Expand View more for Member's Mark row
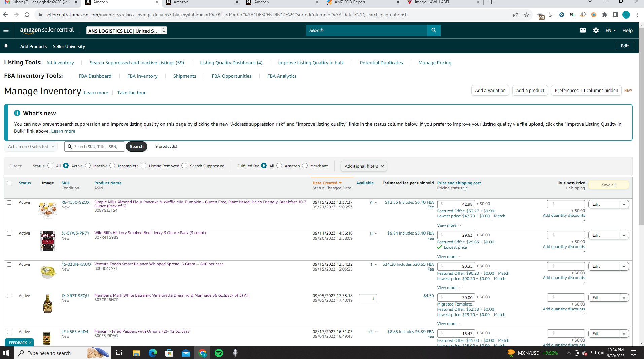 coord(449,324)
